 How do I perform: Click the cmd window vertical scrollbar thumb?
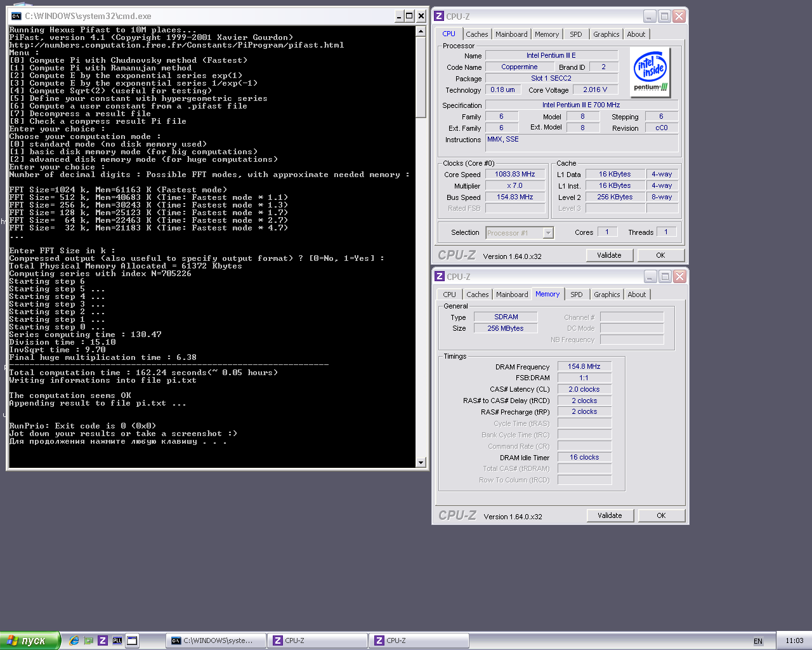pyautogui.click(x=421, y=77)
